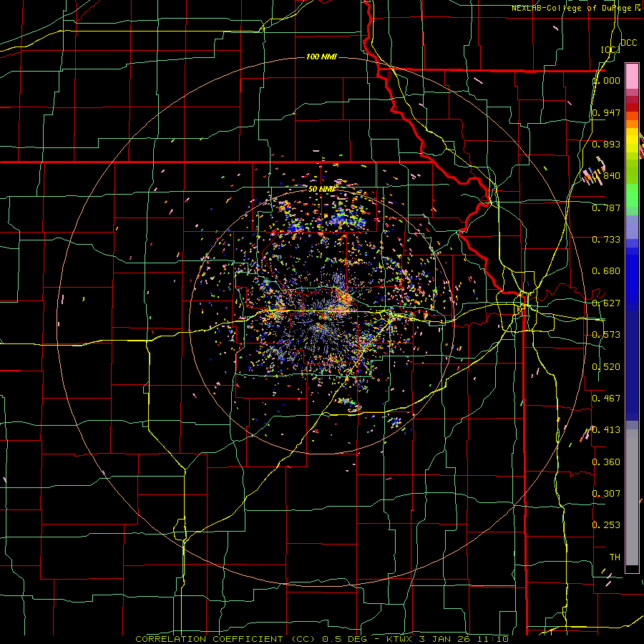Click the 0.680 scale value
The height and width of the screenshot is (644, 644).
pos(606,271)
